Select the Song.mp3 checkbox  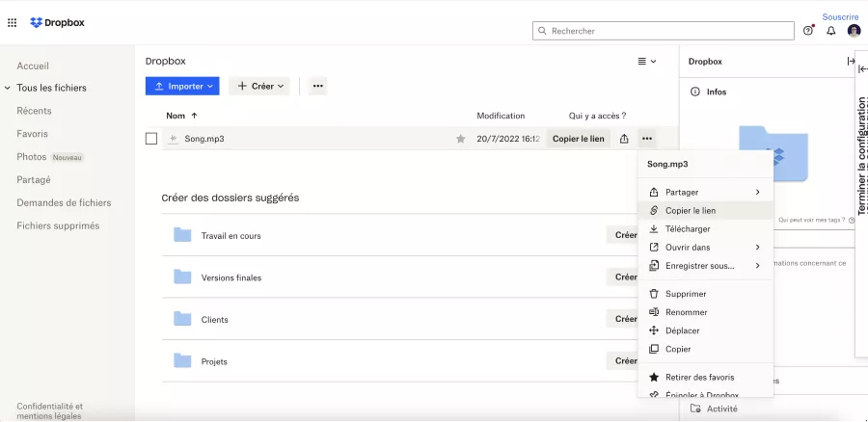[x=151, y=139]
